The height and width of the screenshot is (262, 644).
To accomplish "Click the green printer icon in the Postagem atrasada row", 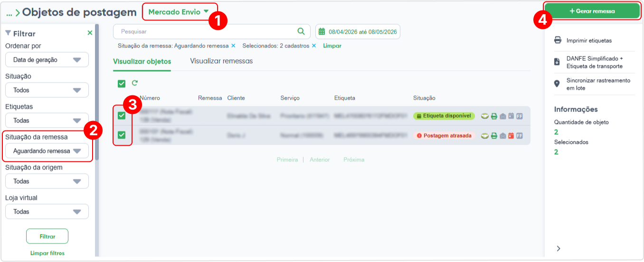I will (494, 136).
